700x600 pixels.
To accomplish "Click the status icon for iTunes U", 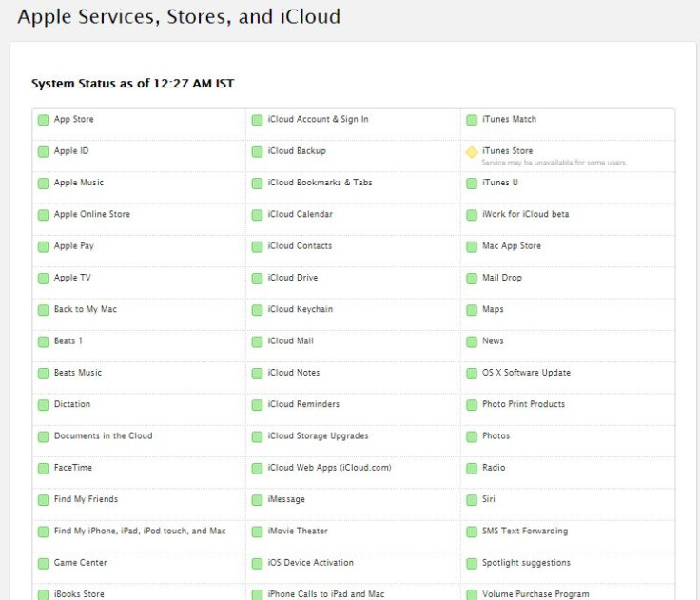I will (472, 184).
